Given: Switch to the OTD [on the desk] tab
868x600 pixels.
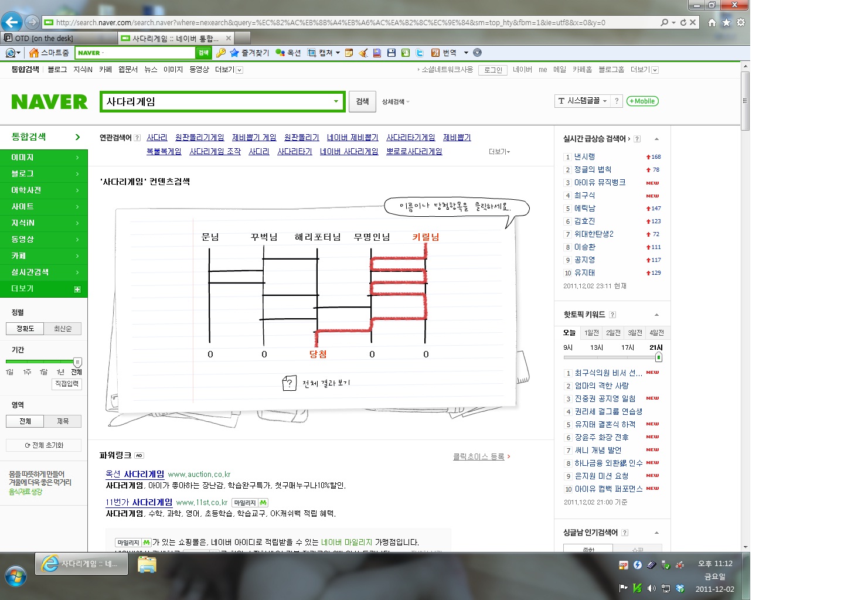Looking at the screenshot, I should [x=59, y=38].
